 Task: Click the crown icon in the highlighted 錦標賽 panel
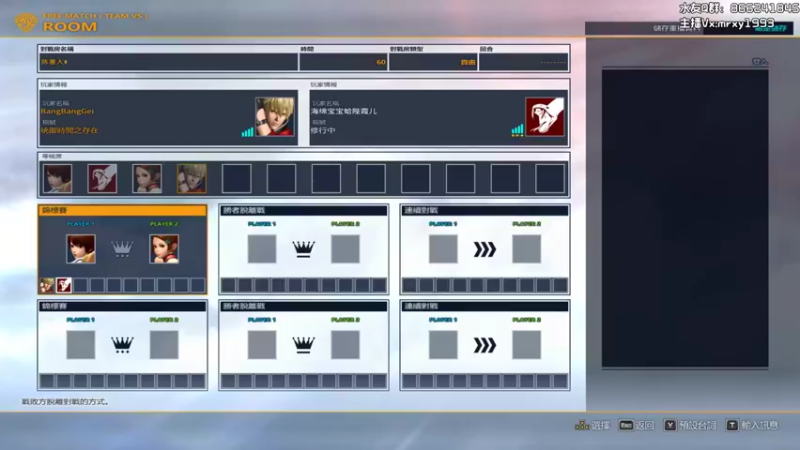(122, 249)
